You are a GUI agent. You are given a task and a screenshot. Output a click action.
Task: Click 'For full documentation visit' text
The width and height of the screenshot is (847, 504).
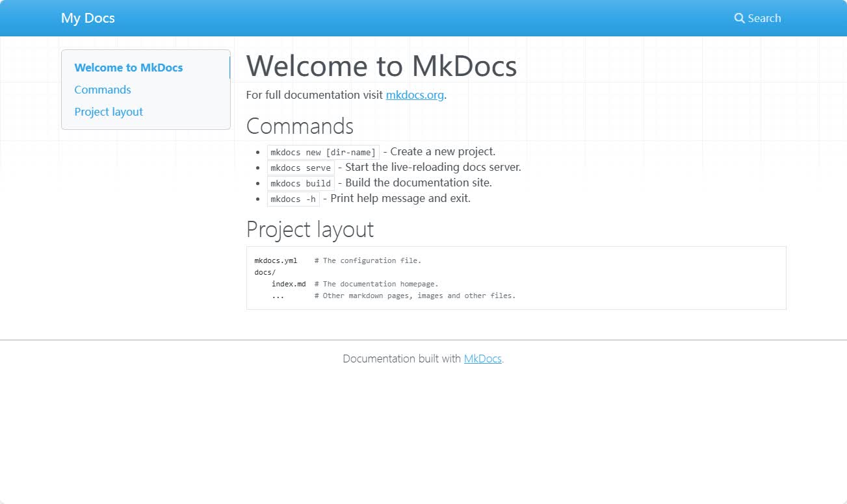click(x=315, y=95)
